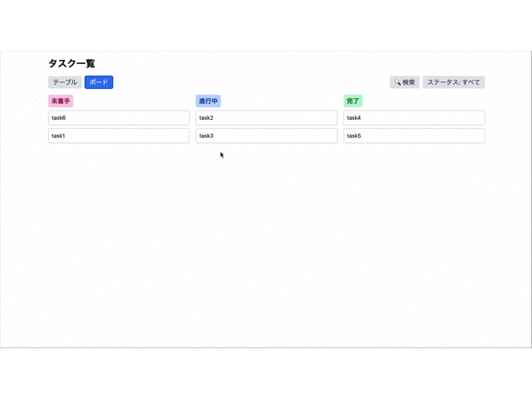Viewport: 532px width, 399px height.
Task: Open the task5 card
Action: (414, 135)
